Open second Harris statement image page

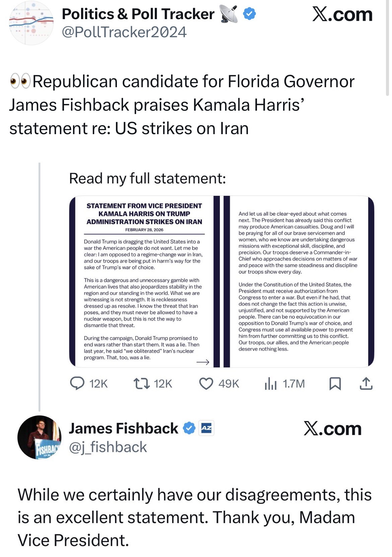click(298, 281)
